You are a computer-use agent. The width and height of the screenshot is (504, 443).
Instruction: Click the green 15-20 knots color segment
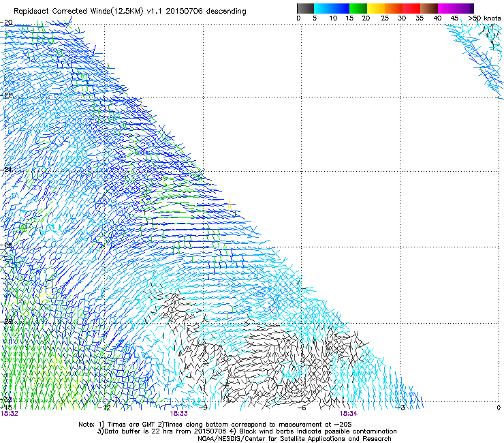[358, 8]
